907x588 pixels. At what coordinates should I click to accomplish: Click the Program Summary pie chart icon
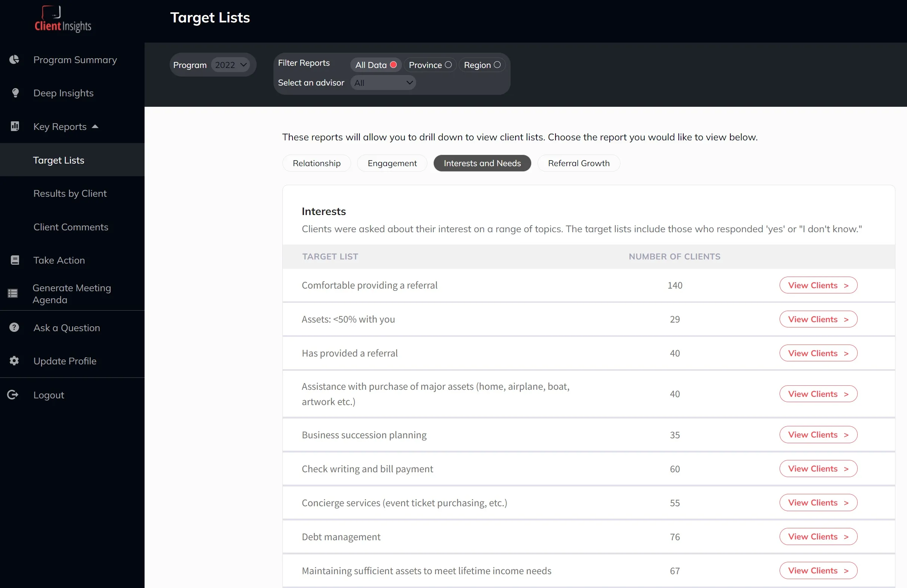click(14, 60)
